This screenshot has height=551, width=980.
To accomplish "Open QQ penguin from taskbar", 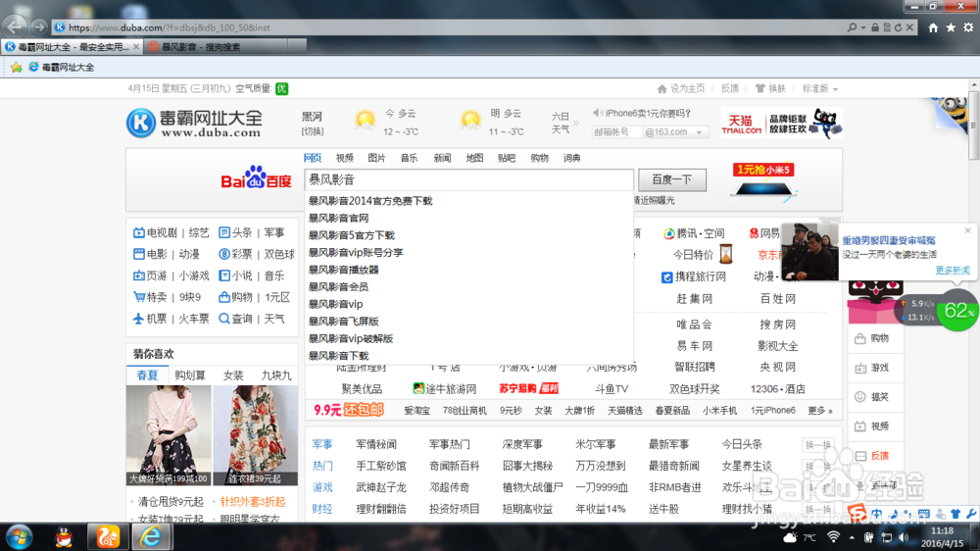I will pyautogui.click(x=64, y=537).
